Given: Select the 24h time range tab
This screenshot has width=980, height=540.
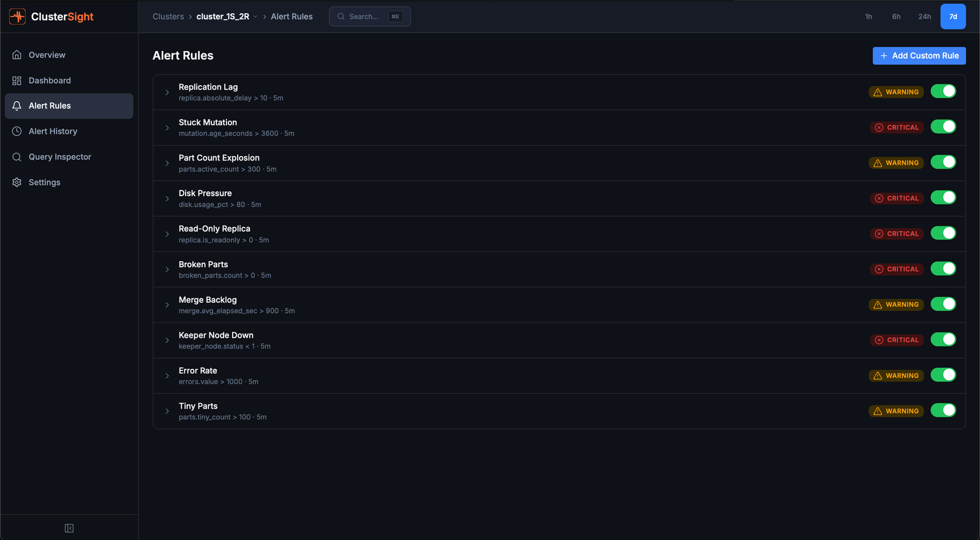Looking at the screenshot, I should tap(924, 17).
